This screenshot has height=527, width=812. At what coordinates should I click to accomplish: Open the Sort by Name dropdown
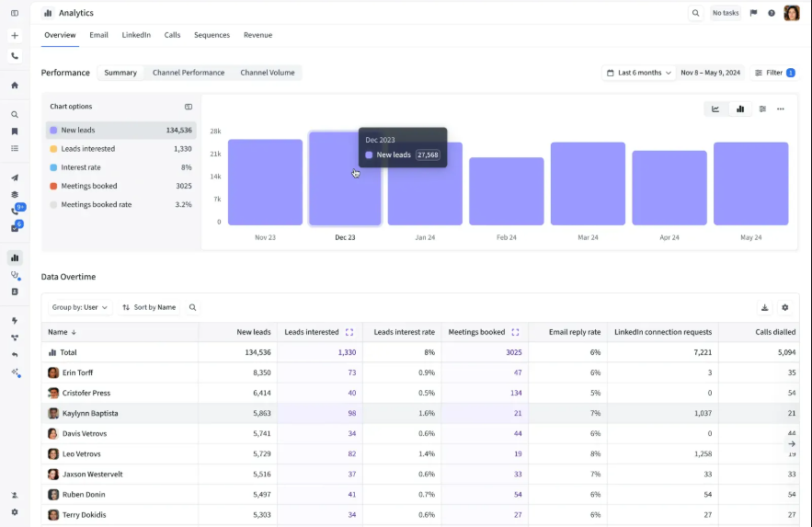pos(149,308)
